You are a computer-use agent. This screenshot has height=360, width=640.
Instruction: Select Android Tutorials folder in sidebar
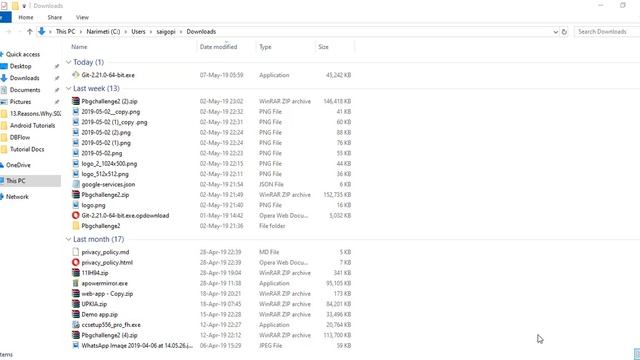32,126
